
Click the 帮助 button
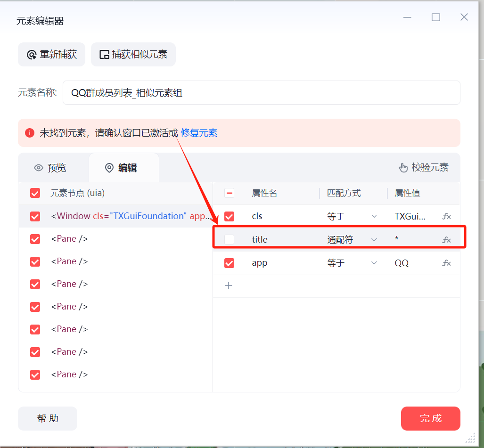(48, 418)
